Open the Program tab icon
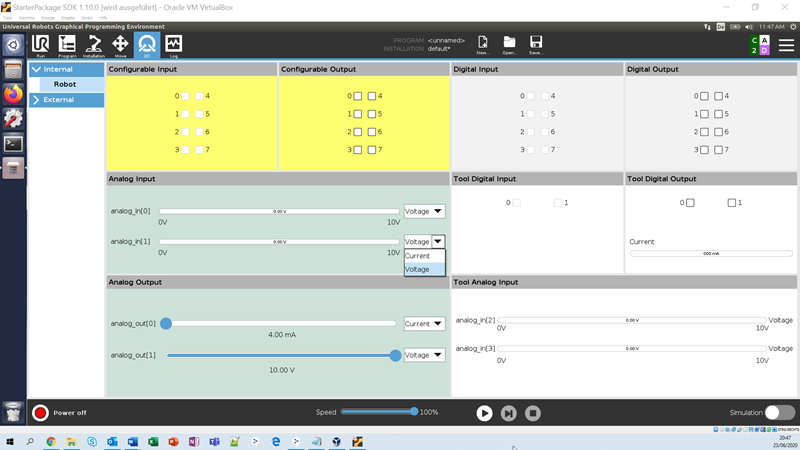This screenshot has height=450, width=800. [67, 44]
